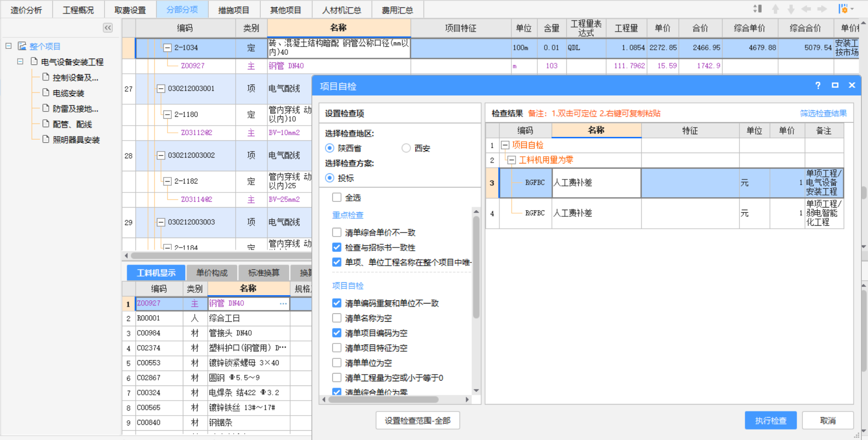Collapse item 030212003002 expander
The height and width of the screenshot is (440, 868).
coord(161,155)
